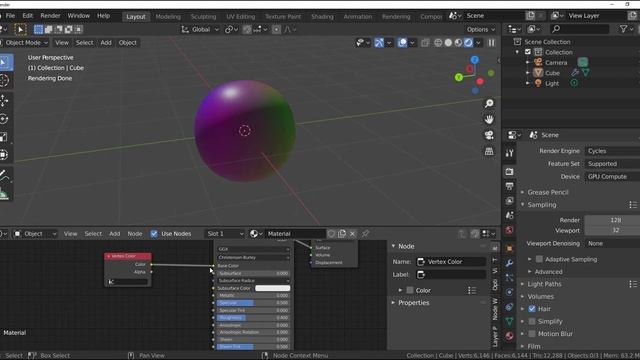Image resolution: width=640 pixels, height=360 pixels.
Task: Toggle Collection visibility checkbox in outliner
Action: tap(528, 52)
